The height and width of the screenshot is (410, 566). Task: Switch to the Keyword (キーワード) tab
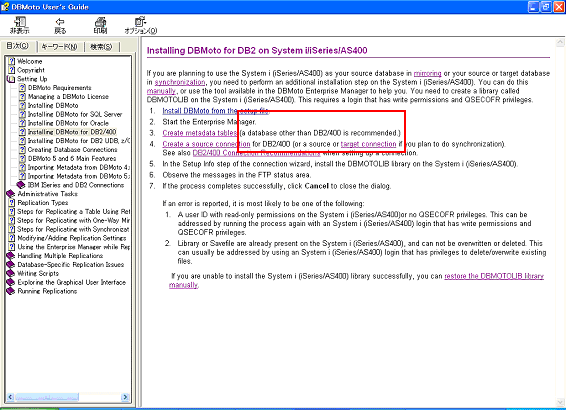click(60, 47)
